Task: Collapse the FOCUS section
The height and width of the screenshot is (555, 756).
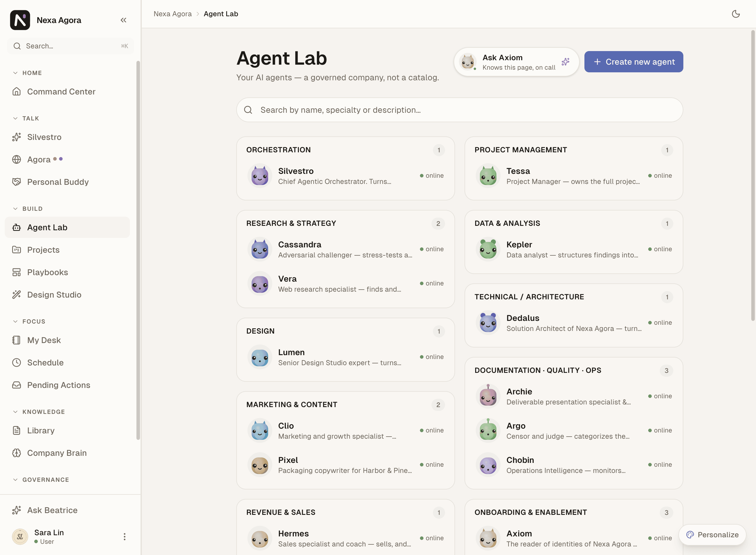Action: 29,321
